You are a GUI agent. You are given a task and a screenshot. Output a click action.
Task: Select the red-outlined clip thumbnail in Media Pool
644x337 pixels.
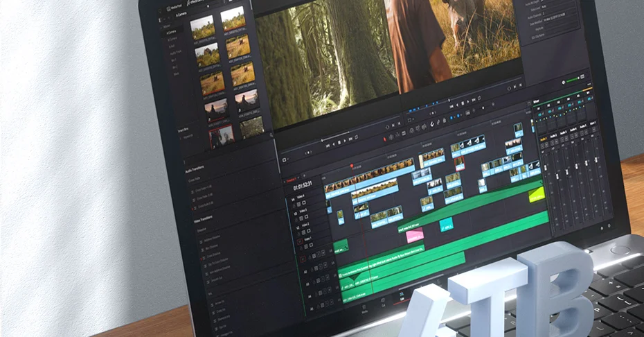pos(222,135)
